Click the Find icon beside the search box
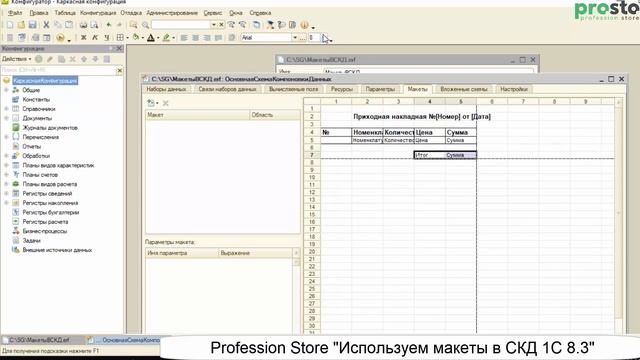Image resolution: width=640 pixels, height=360 pixels. (x=133, y=25)
